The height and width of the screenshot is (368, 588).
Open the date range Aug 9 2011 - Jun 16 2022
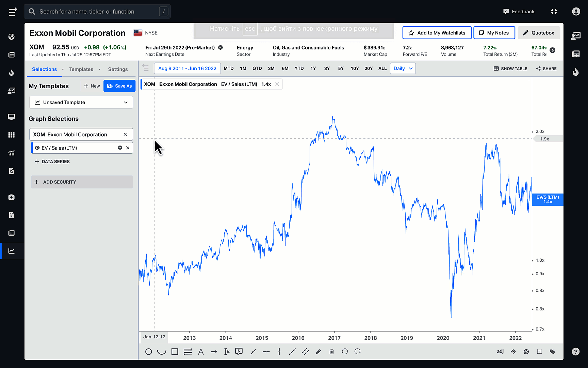tap(187, 68)
